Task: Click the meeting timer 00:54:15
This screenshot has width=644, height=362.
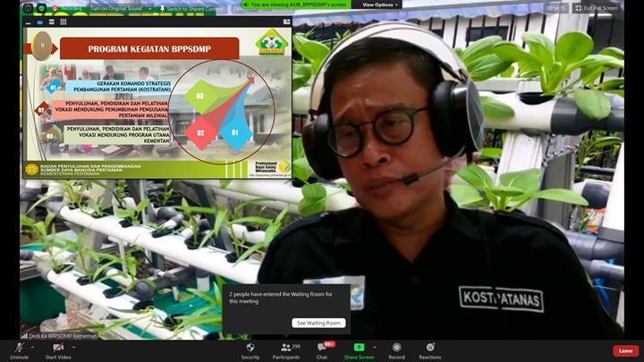Action: 555,8
